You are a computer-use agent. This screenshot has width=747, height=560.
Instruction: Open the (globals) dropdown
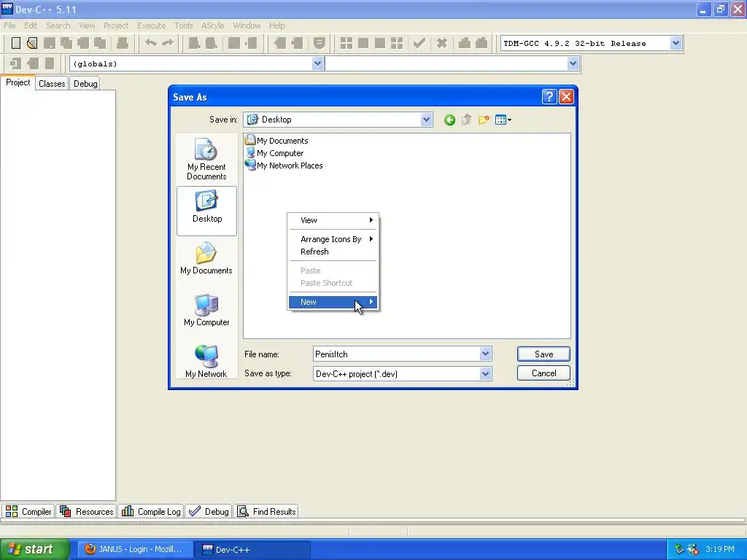(x=317, y=63)
